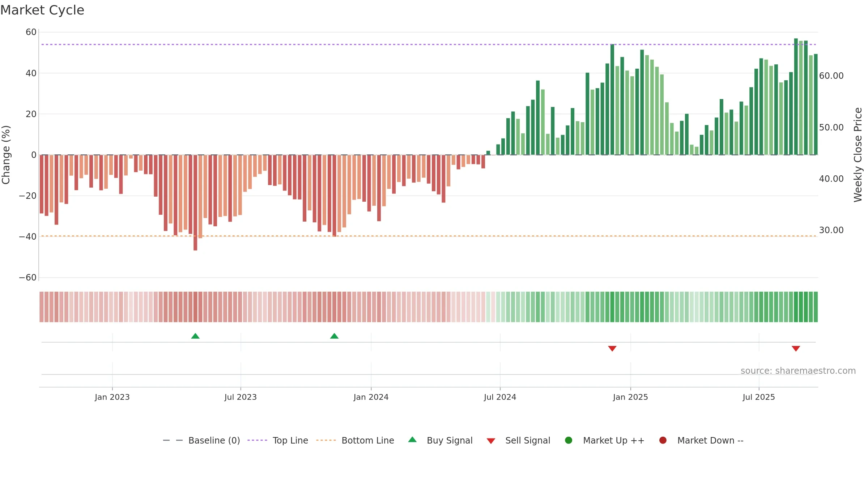Viewport: 868px width, 488px height.
Task: Click the leftmost red heat strip segment
Action: [42, 307]
